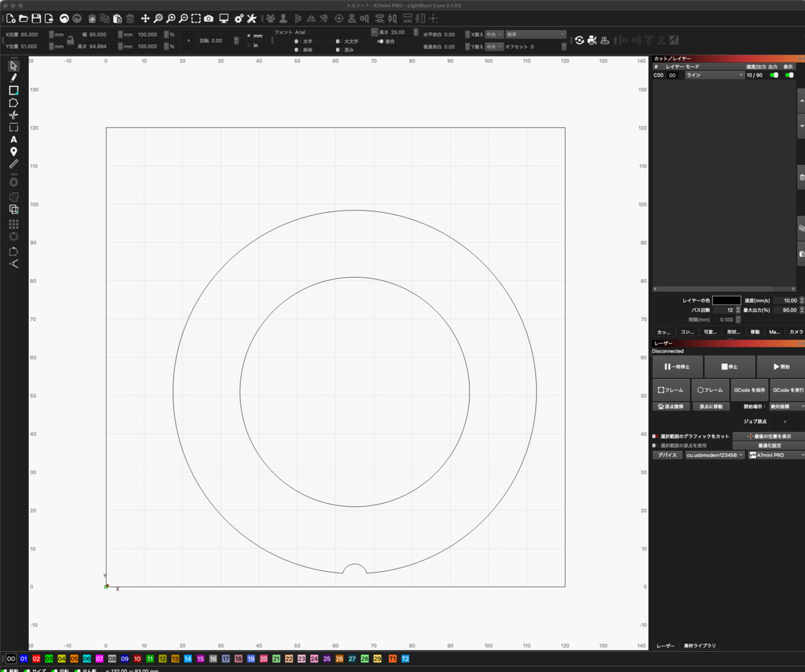Open the A7mini PRO device dropdown
The width and height of the screenshot is (805, 672).
click(x=776, y=455)
